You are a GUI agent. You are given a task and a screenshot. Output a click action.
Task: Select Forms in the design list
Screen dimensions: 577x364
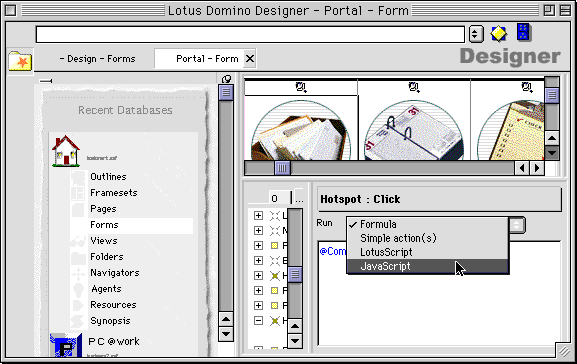tap(104, 225)
